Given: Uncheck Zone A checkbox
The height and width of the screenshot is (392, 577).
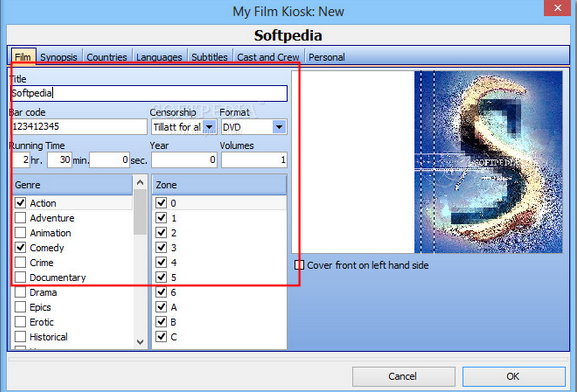Looking at the screenshot, I should [x=161, y=307].
